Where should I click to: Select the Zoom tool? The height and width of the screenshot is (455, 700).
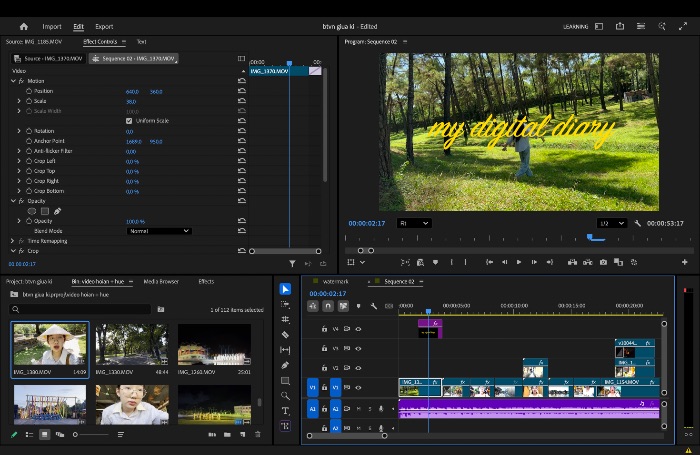(x=285, y=396)
